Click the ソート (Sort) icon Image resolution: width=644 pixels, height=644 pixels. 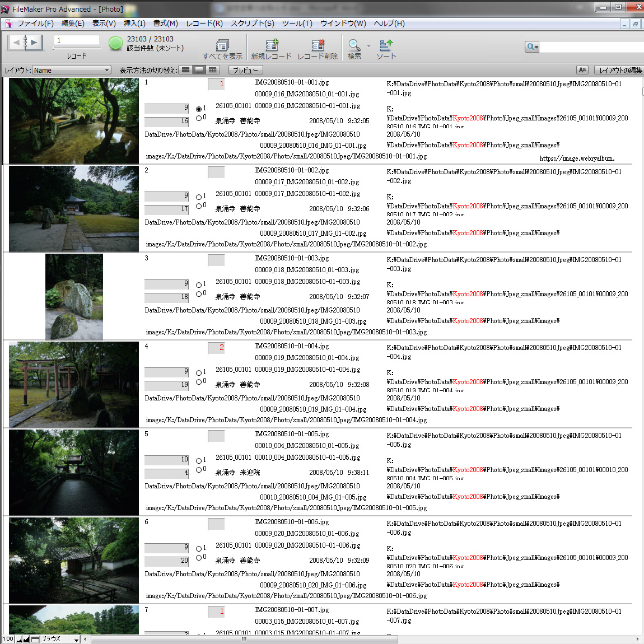[x=386, y=45]
